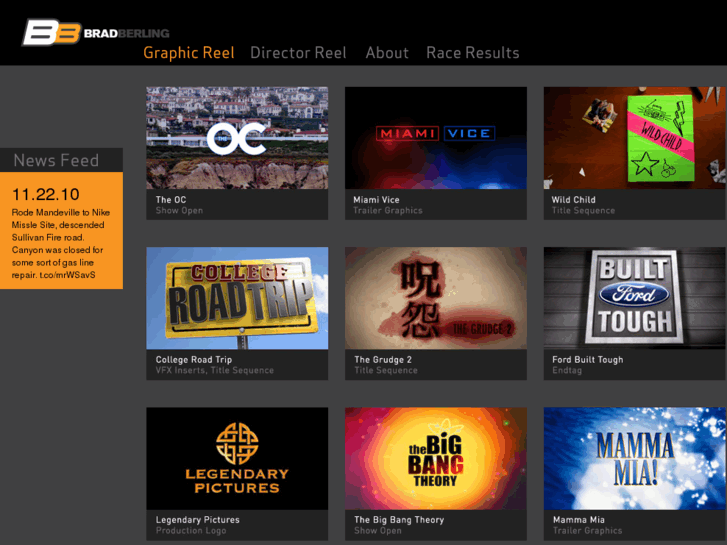Click "Production Logo" subtitle text
Viewport: 727px width, 545px height.
point(191,531)
